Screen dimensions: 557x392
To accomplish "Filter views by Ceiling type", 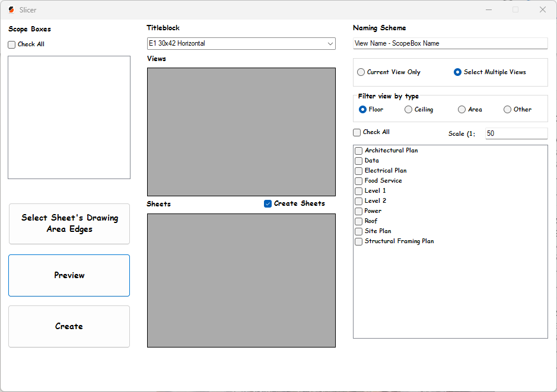I will coord(409,110).
